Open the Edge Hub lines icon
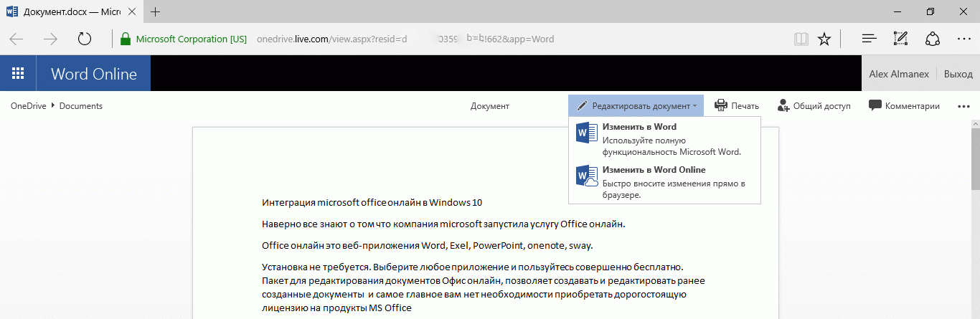The height and width of the screenshot is (319, 980). 869,39
